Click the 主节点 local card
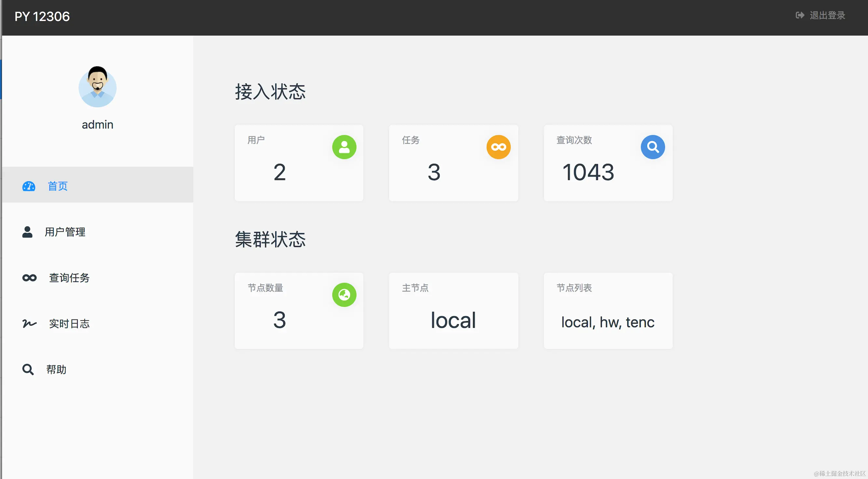The height and width of the screenshot is (479, 868). click(453, 311)
